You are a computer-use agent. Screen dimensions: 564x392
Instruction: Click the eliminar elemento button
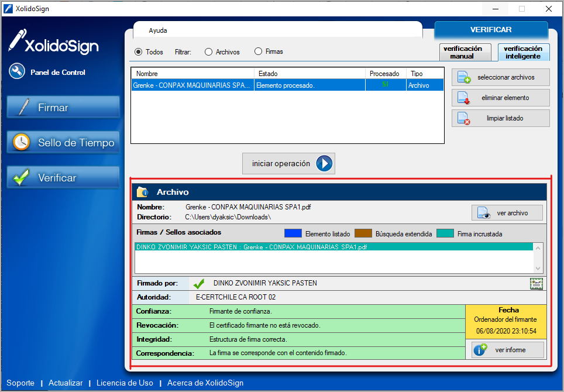501,98
